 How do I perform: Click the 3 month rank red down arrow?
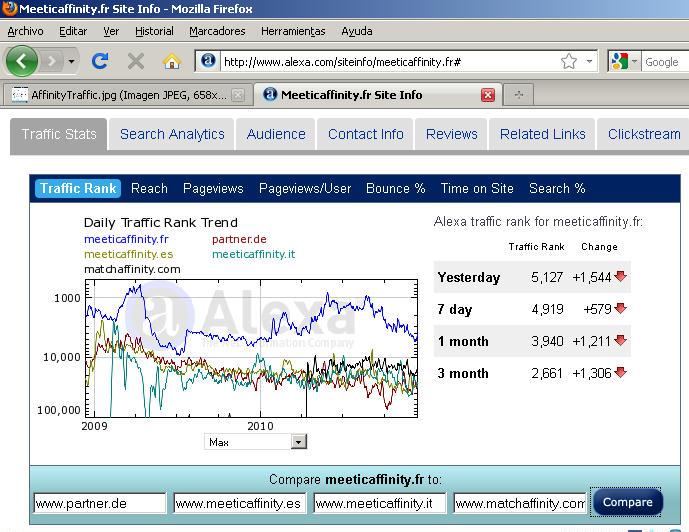pos(620,372)
